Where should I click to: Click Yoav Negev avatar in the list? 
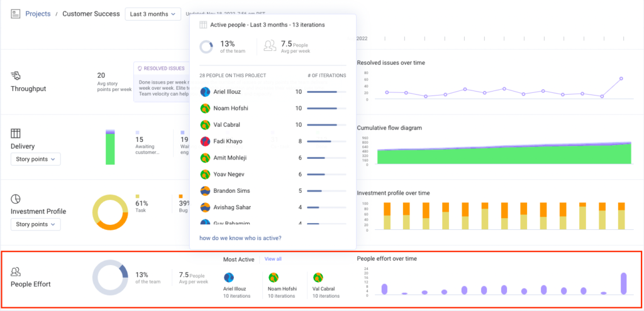point(206,175)
